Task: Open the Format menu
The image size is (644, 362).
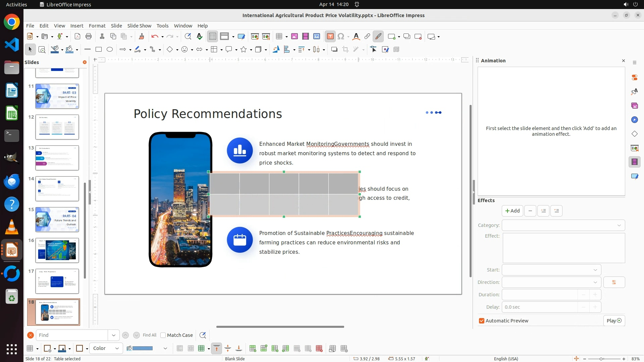Action: (97, 25)
